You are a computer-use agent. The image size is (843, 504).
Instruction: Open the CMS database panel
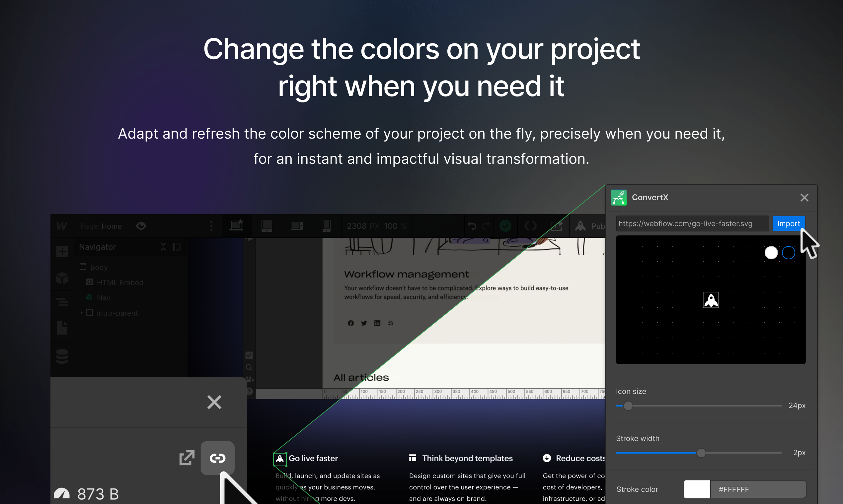click(62, 356)
